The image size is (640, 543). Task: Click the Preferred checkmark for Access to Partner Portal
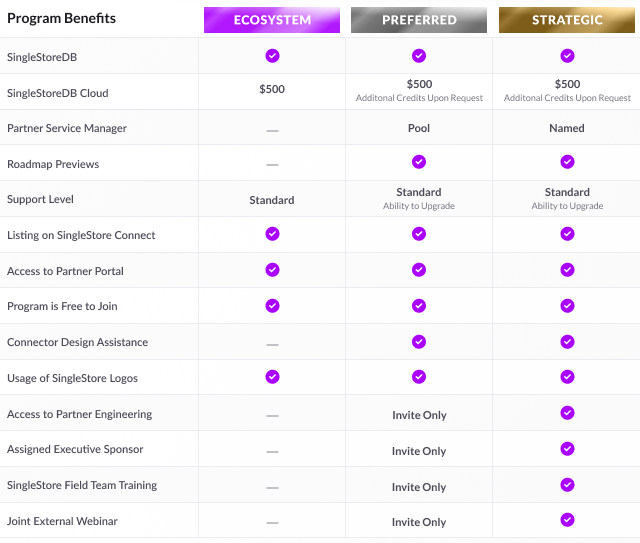(x=419, y=269)
